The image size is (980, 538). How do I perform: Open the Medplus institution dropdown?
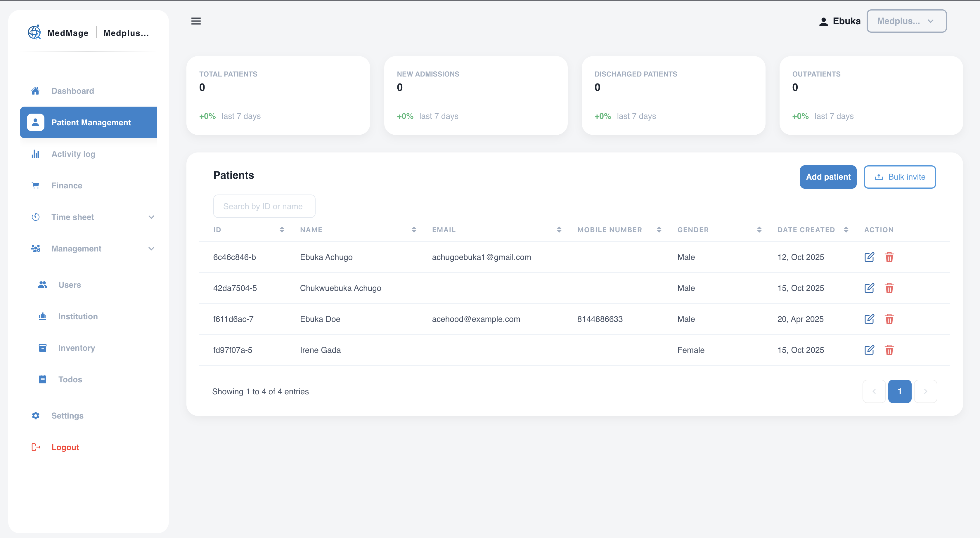(x=906, y=21)
